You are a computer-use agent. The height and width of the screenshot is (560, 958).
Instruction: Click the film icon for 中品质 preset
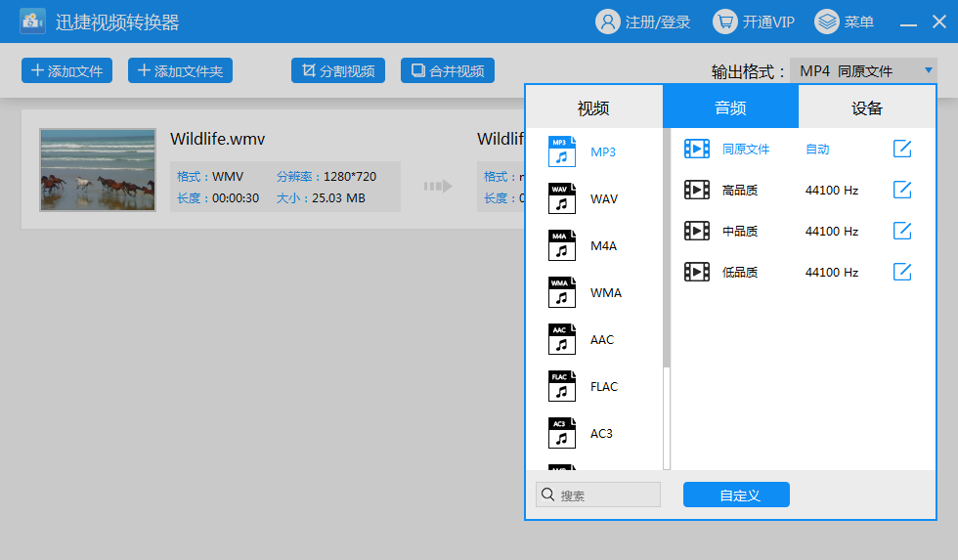pos(696,231)
